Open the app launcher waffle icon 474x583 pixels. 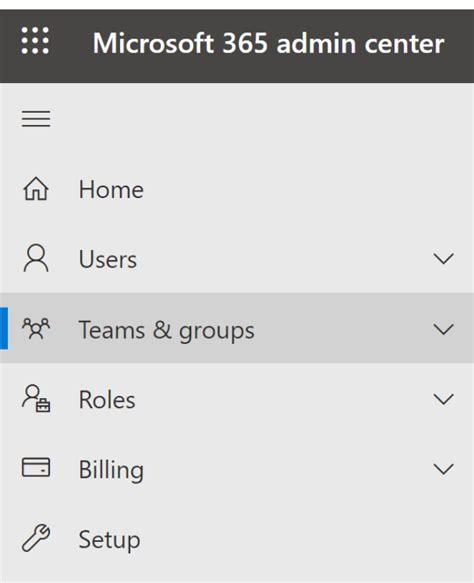[35, 41]
